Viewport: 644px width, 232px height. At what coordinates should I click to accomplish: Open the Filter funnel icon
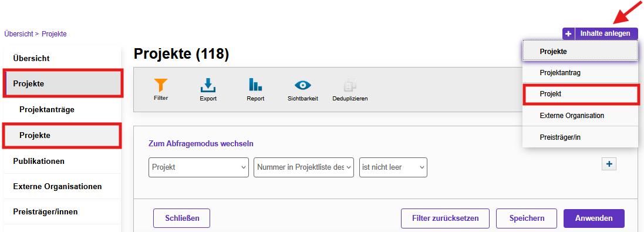[x=161, y=85]
